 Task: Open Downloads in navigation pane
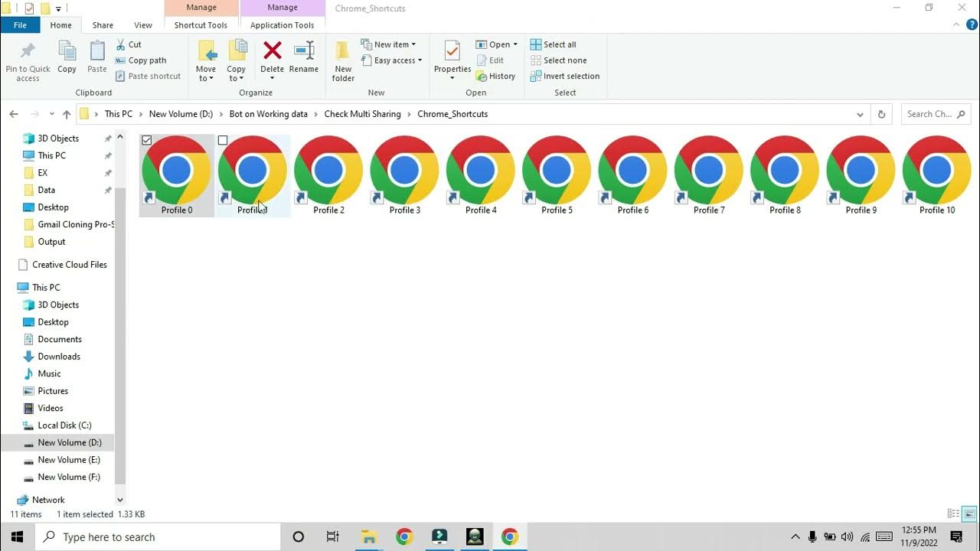click(x=59, y=357)
